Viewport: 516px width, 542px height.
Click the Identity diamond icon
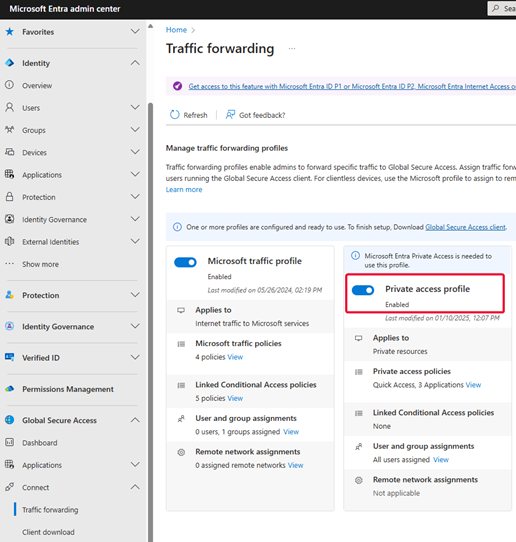[x=10, y=63]
